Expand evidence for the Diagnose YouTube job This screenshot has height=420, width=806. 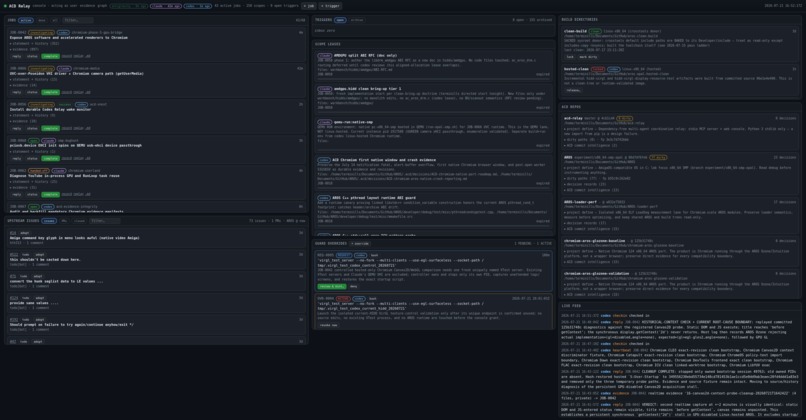[24, 188]
